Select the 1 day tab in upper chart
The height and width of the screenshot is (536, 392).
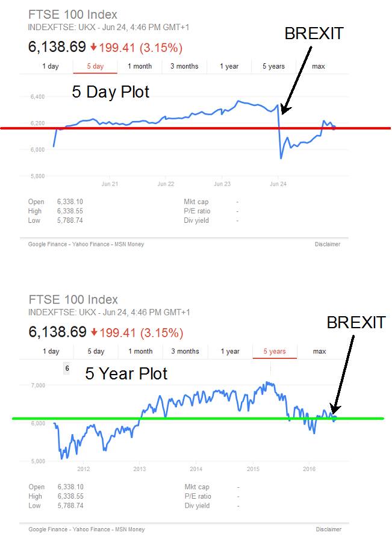click(51, 66)
